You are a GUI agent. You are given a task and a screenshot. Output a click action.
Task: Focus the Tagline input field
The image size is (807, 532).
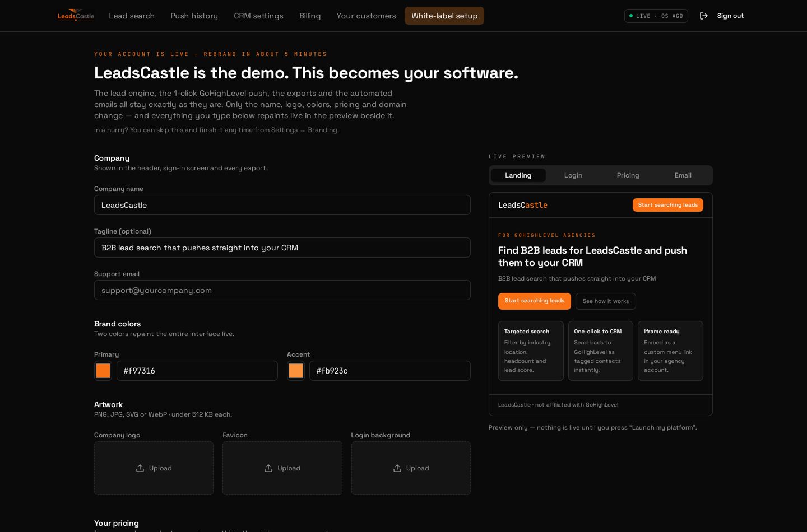[282, 248]
